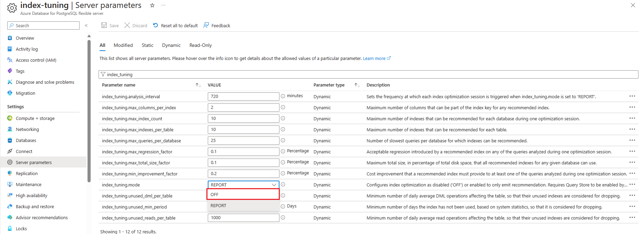Click info icon for index_tuning.max_columns_per_index

click(283, 107)
